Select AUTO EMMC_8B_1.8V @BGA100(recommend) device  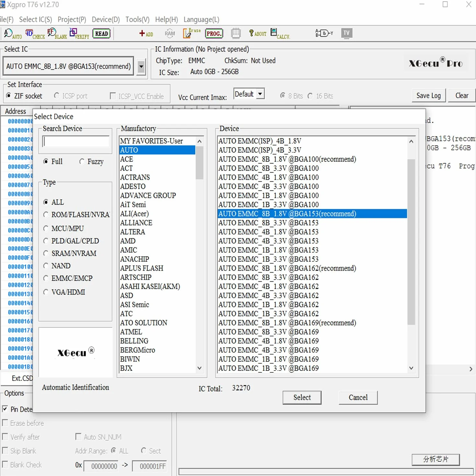coord(312,159)
